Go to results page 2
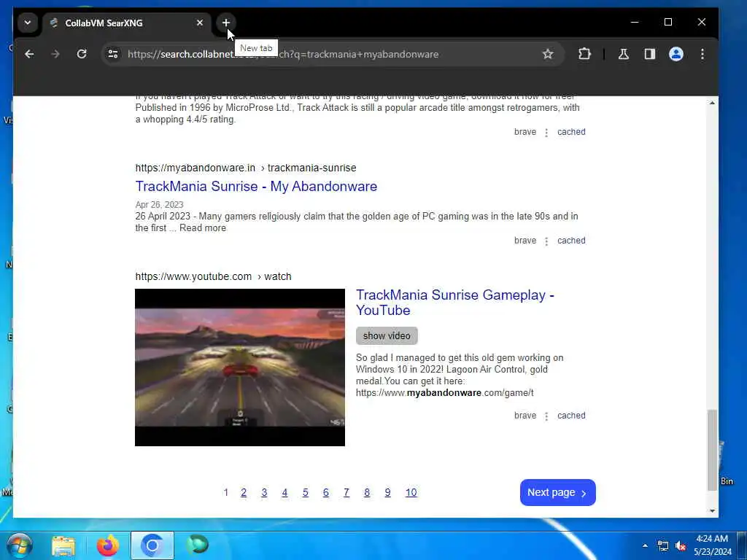 (244, 492)
